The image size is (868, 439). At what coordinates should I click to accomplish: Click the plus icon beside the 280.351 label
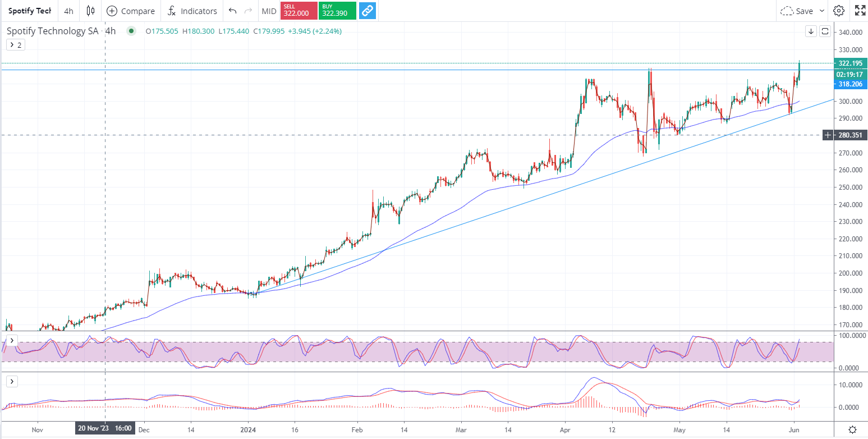(x=828, y=135)
